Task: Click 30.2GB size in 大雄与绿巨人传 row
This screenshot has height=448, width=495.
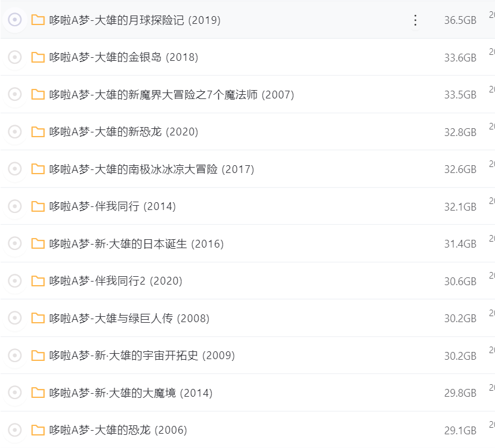Action: tap(460, 318)
